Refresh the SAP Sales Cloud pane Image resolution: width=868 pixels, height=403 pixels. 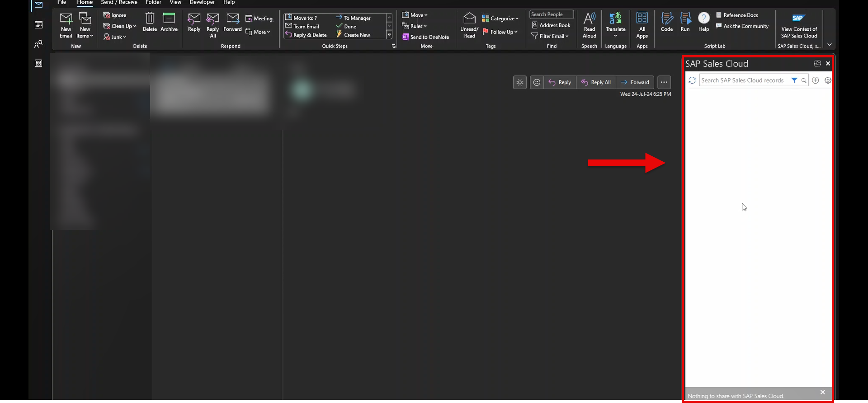click(692, 80)
